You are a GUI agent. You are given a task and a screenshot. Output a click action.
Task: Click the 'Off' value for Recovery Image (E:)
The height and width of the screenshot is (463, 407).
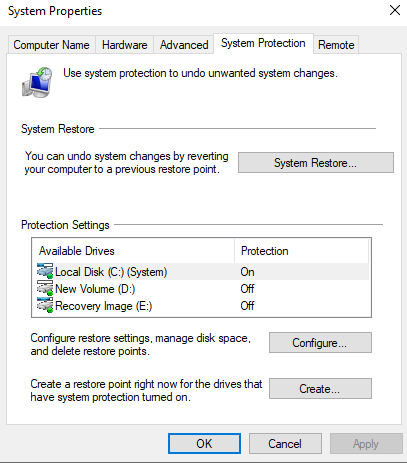point(247,306)
